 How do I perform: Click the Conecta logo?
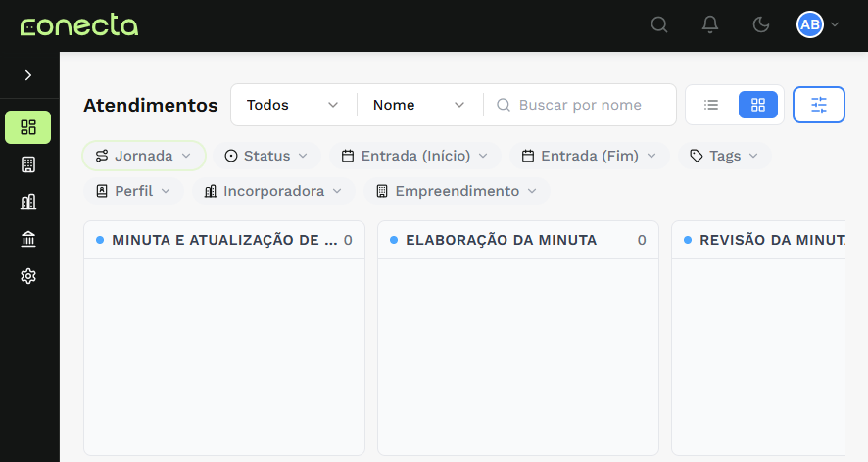[79, 25]
